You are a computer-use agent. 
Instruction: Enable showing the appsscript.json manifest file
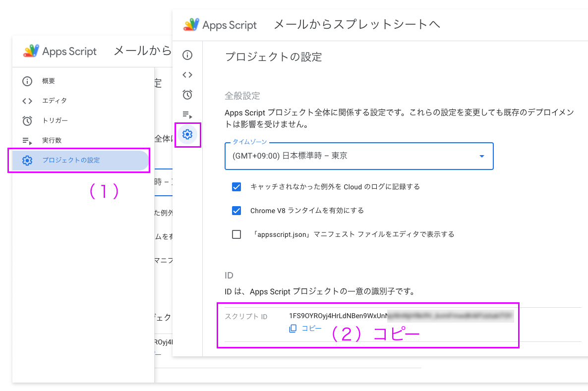click(x=236, y=234)
